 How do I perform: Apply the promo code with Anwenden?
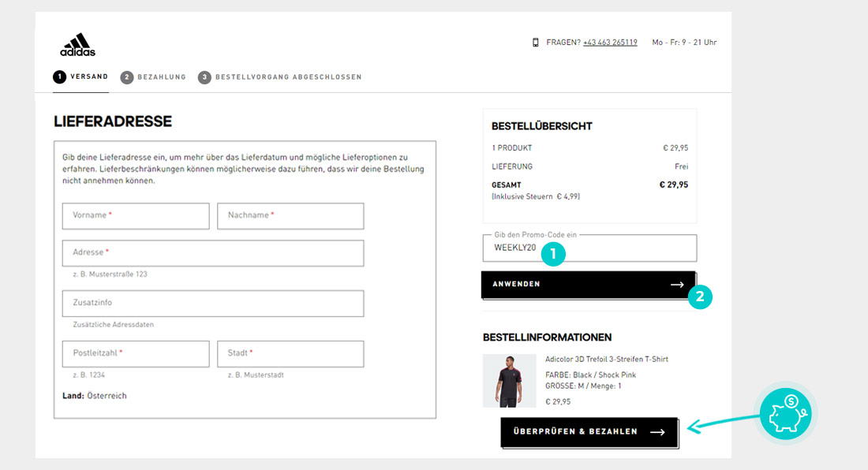coord(589,285)
